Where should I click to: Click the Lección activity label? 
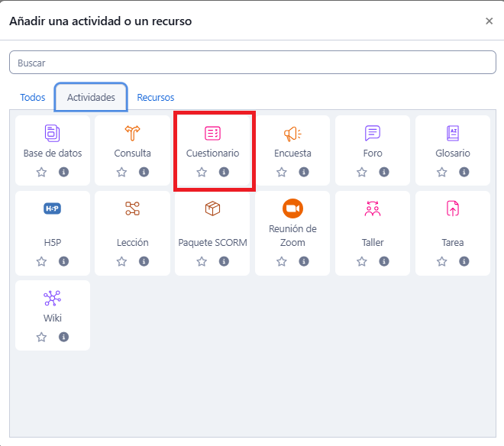click(x=133, y=243)
